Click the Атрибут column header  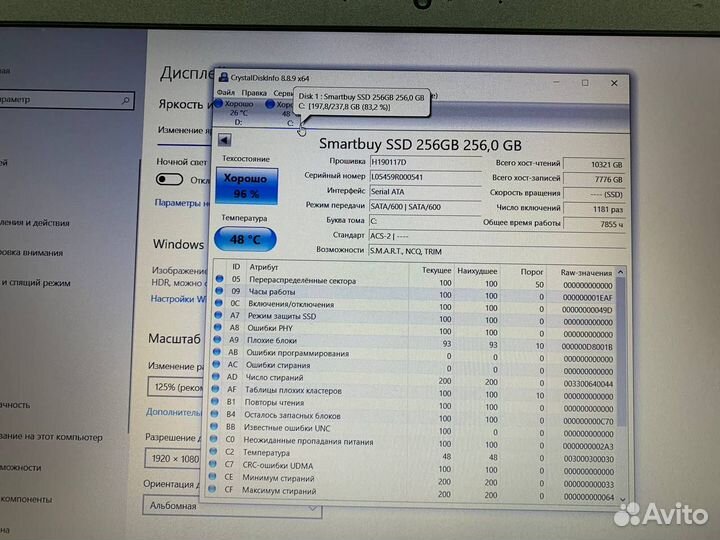pyautogui.click(x=264, y=267)
